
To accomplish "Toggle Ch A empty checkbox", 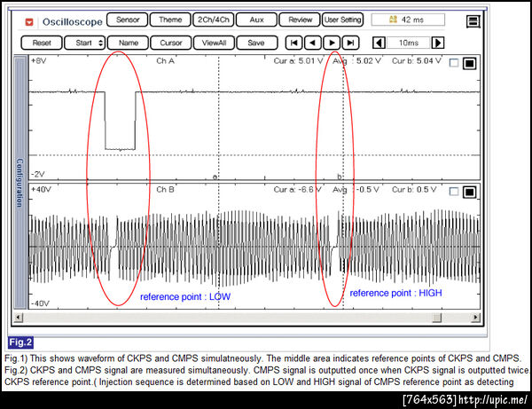I will [454, 63].
